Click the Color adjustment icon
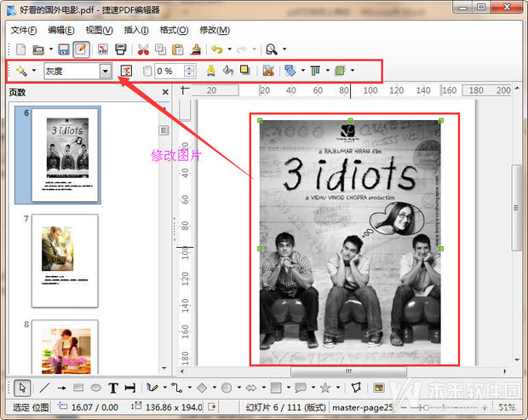The image size is (528, 420). click(x=126, y=71)
